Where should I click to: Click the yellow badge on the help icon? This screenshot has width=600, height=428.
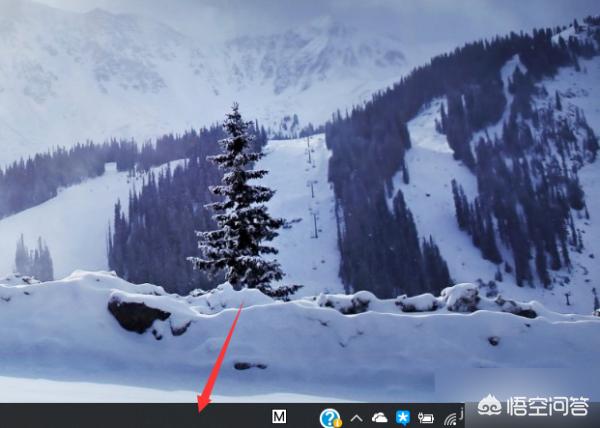click(x=338, y=422)
